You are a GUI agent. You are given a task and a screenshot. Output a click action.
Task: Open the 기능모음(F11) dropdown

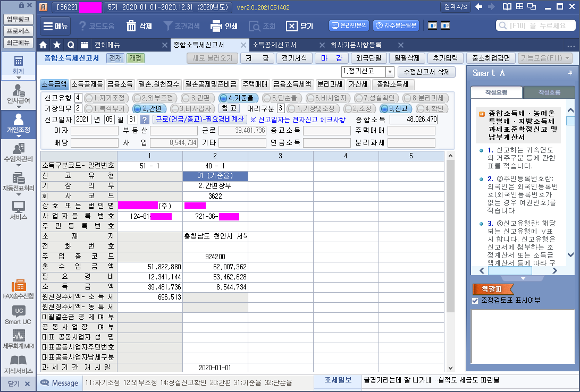(545, 58)
